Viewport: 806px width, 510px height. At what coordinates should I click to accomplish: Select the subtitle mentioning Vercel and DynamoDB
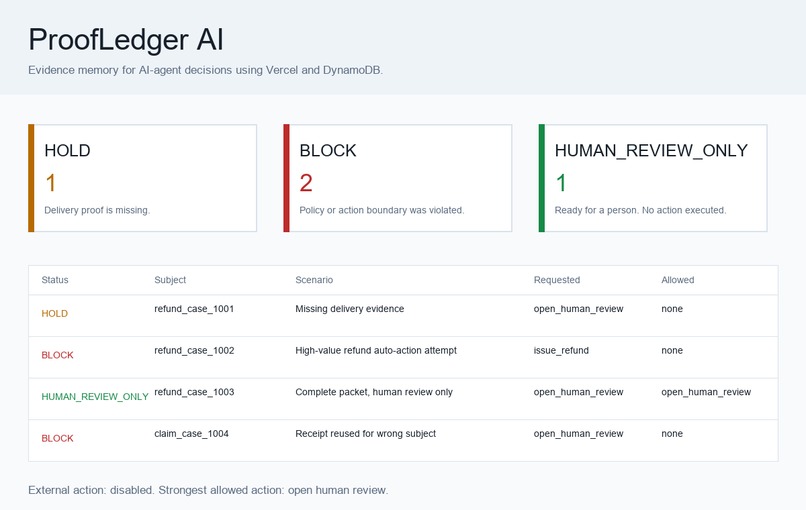206,70
